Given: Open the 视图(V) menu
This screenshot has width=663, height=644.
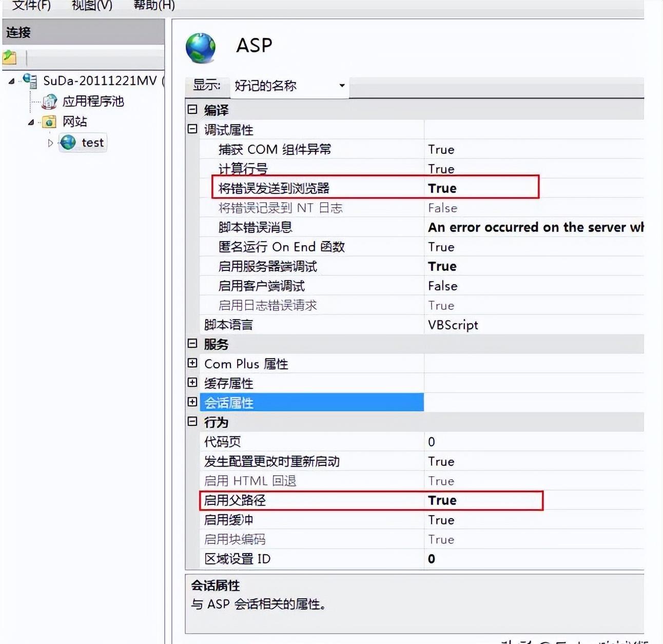Looking at the screenshot, I should tap(92, 5).
